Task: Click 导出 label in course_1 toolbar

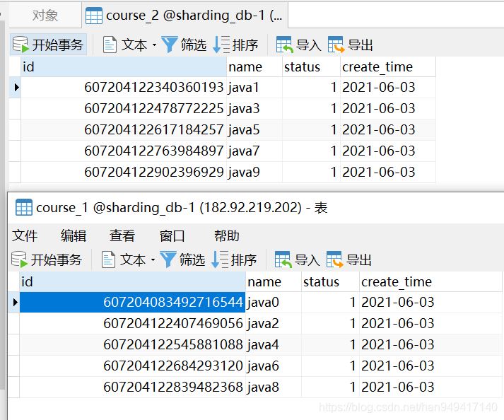Action: point(358,259)
